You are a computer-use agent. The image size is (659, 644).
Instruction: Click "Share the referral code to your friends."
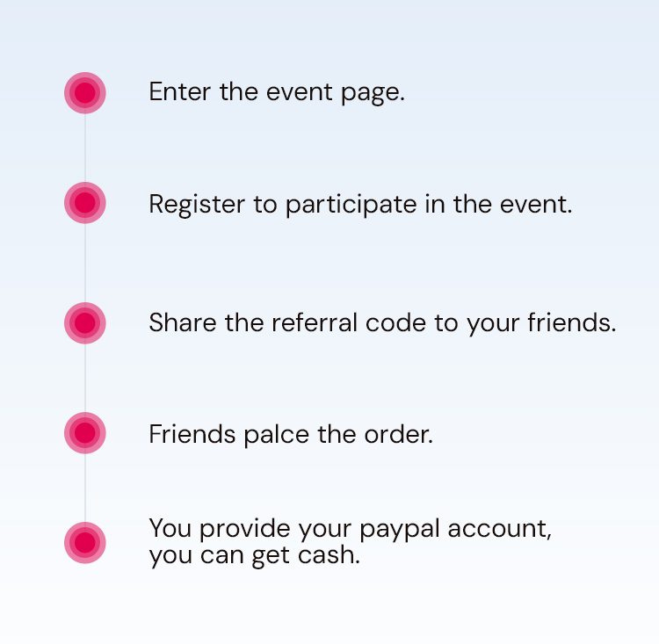(382, 323)
